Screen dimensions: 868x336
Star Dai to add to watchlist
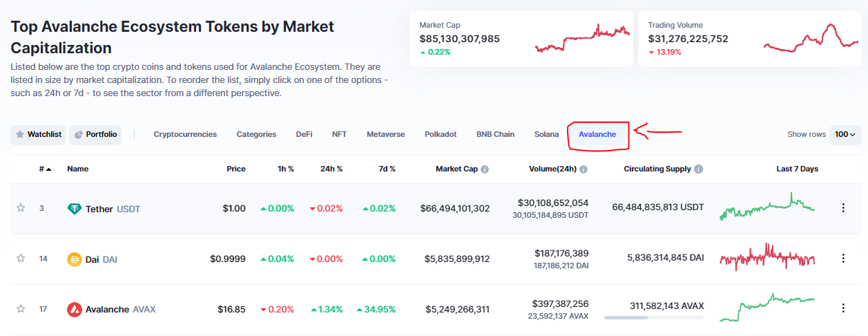pos(21,258)
